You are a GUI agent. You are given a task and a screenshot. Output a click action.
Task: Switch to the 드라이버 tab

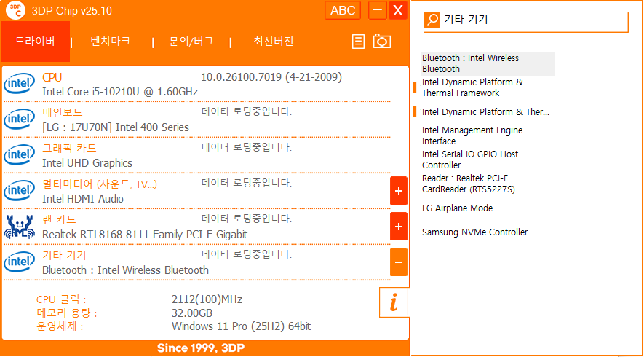click(36, 41)
